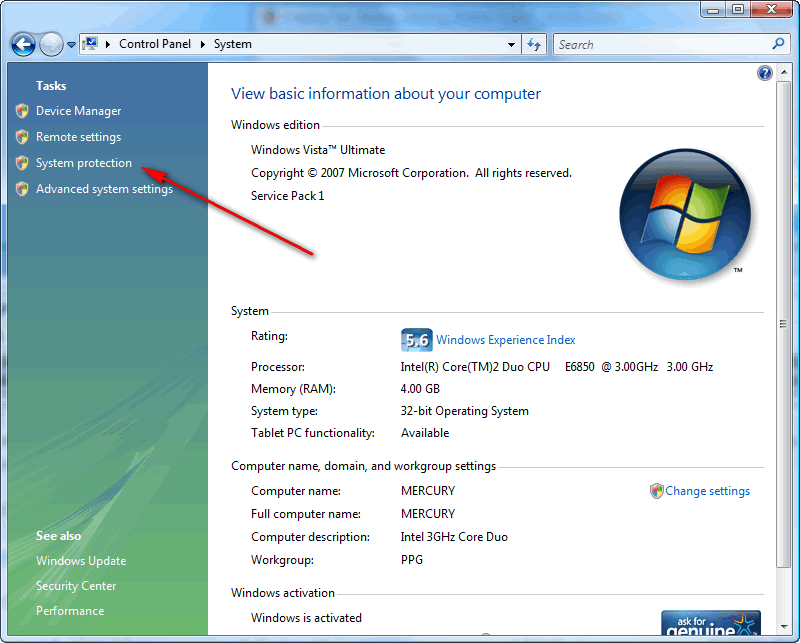Open Performance under See also

70,611
